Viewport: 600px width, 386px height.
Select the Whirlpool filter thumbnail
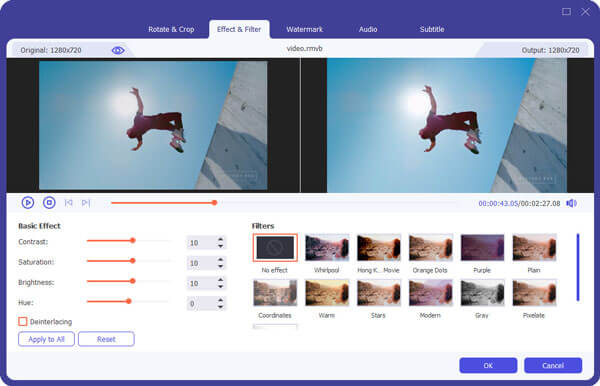(x=327, y=248)
